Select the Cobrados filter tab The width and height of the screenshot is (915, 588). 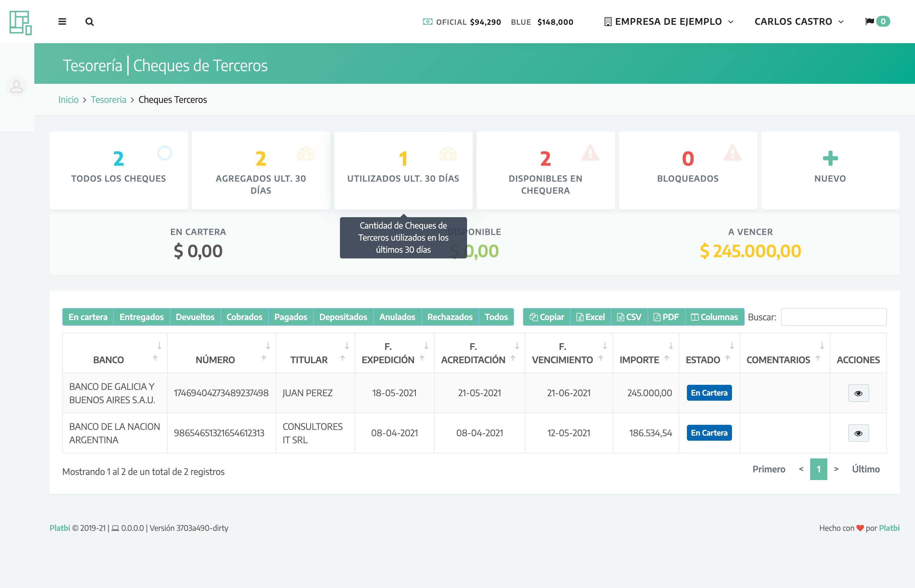tap(244, 317)
